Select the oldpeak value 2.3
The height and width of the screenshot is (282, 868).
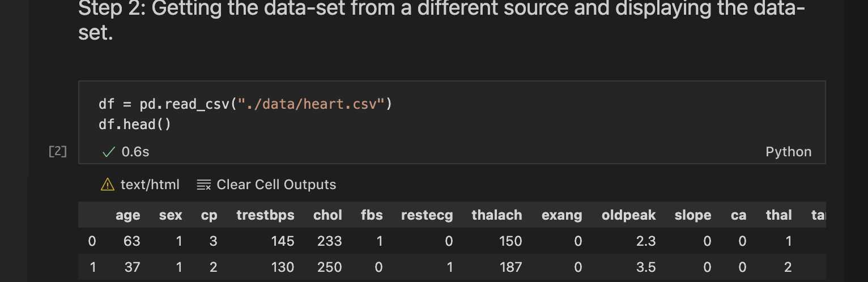(646, 241)
